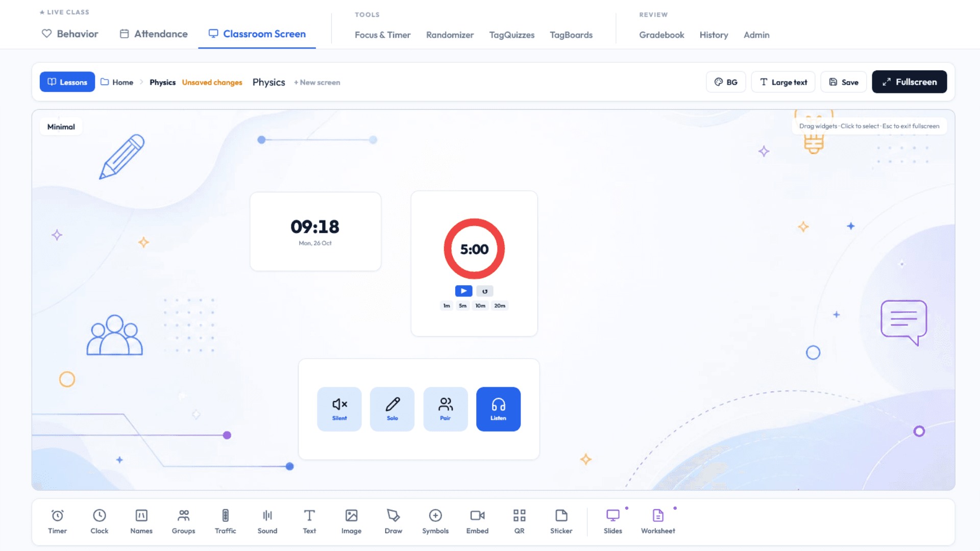Enter Fullscreen mode
The image size is (980, 551).
(x=910, y=82)
